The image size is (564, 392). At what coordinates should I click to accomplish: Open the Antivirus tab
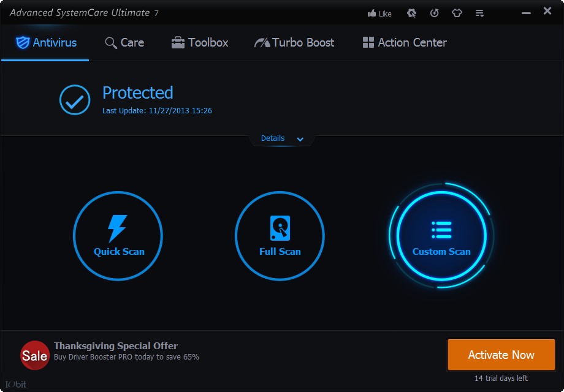pyautogui.click(x=46, y=43)
